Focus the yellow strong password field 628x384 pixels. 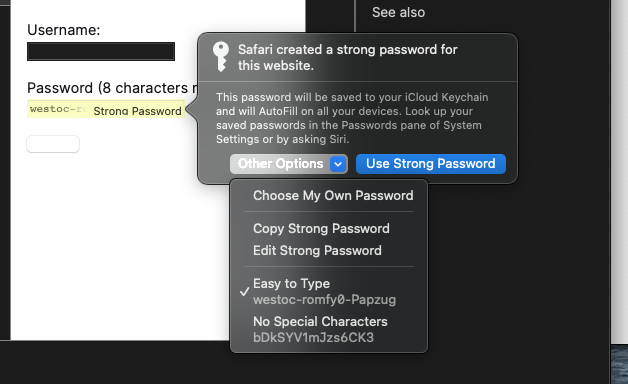[106, 109]
